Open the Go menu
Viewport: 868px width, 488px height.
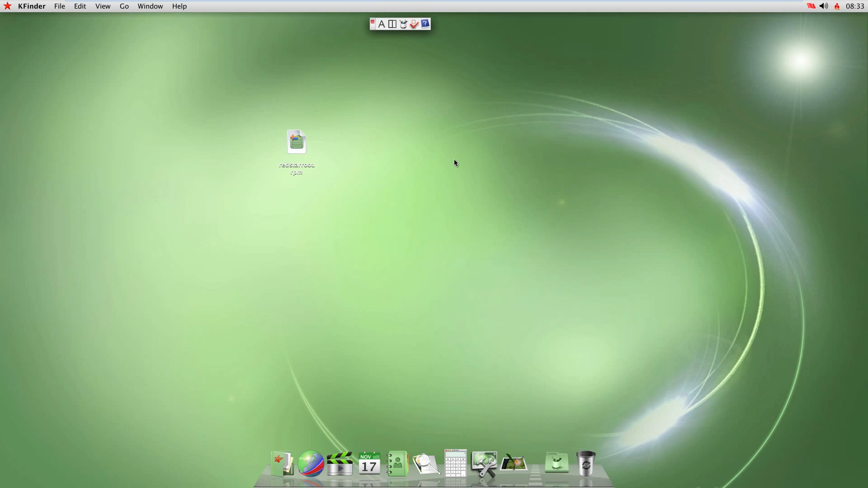click(124, 6)
